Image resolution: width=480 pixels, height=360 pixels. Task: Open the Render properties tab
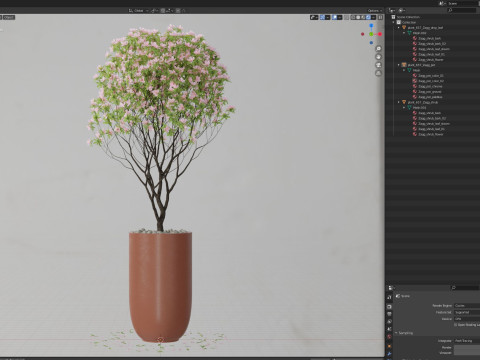click(389, 307)
